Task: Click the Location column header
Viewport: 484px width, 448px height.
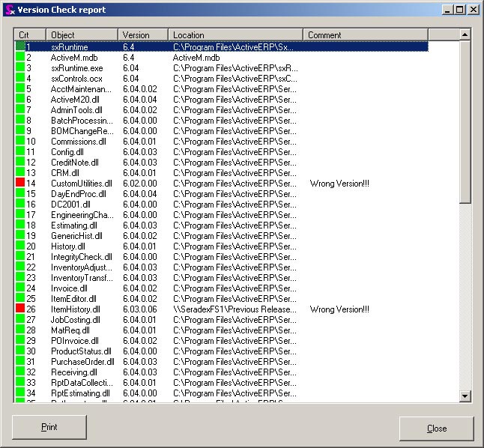Action: (x=235, y=35)
